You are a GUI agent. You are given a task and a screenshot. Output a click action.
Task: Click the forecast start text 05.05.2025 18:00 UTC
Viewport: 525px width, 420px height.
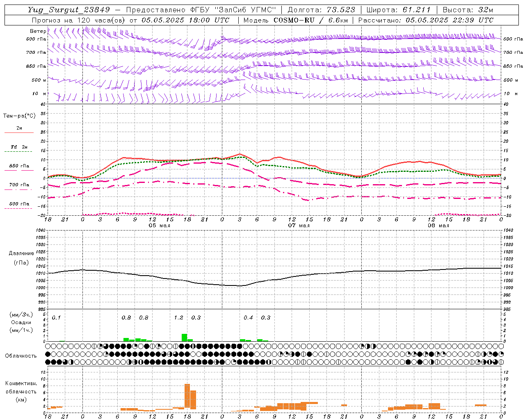tap(185, 20)
